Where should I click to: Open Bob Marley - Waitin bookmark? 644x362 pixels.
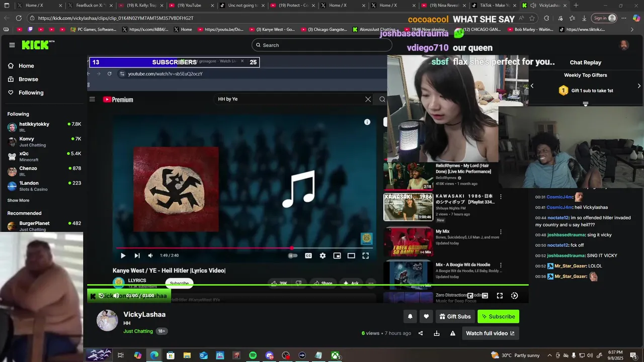point(530,30)
